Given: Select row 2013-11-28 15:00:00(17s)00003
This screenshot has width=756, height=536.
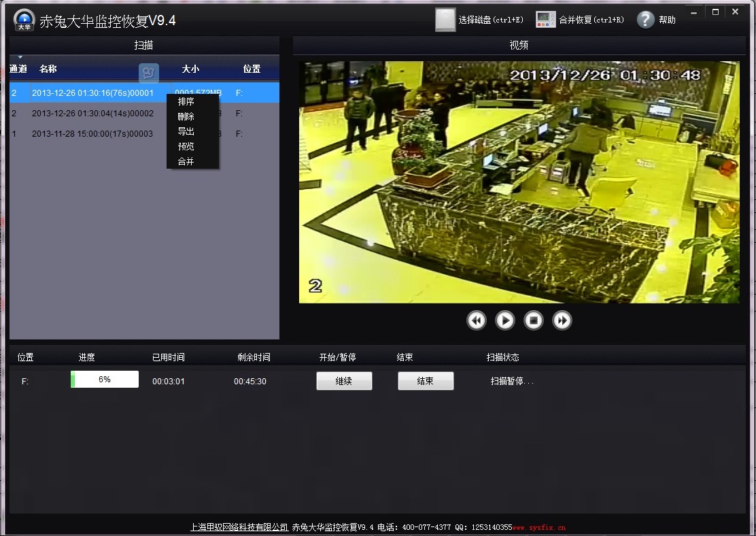Looking at the screenshot, I should [144, 133].
